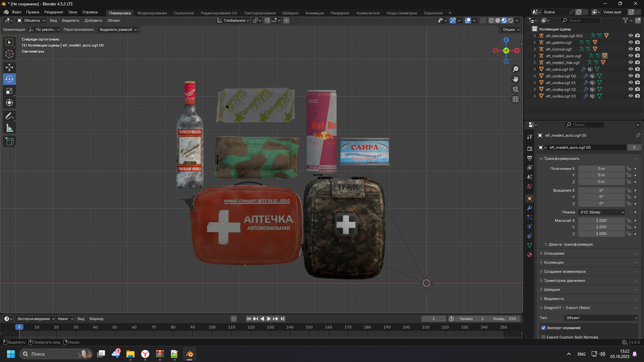Select the Measure ruler tool
Viewport: 644px width, 362px height.
point(9,128)
